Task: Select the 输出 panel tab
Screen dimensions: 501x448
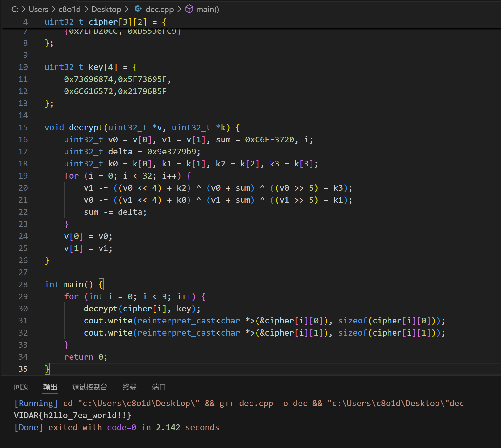Action: point(50,387)
